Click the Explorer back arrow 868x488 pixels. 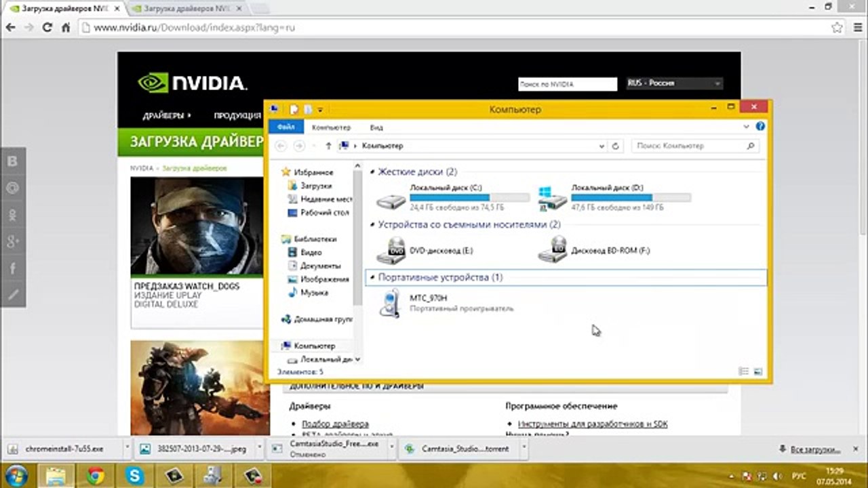pos(281,146)
